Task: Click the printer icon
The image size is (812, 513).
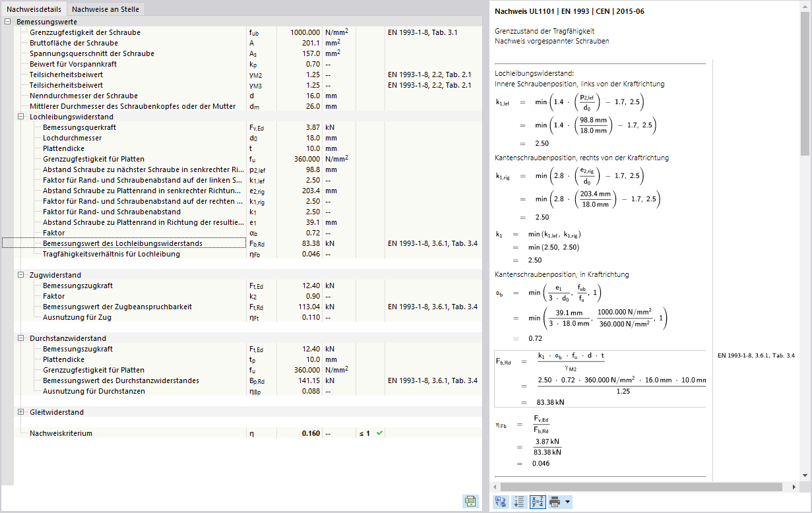Action: [555, 501]
